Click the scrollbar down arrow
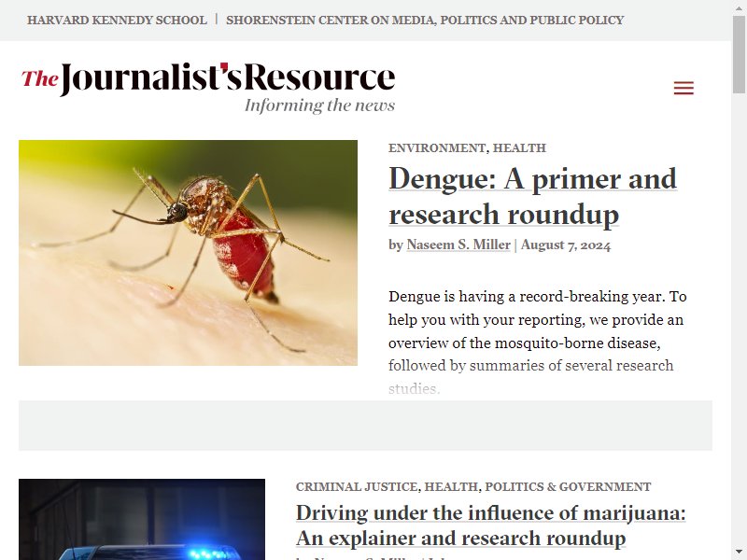 (739, 553)
